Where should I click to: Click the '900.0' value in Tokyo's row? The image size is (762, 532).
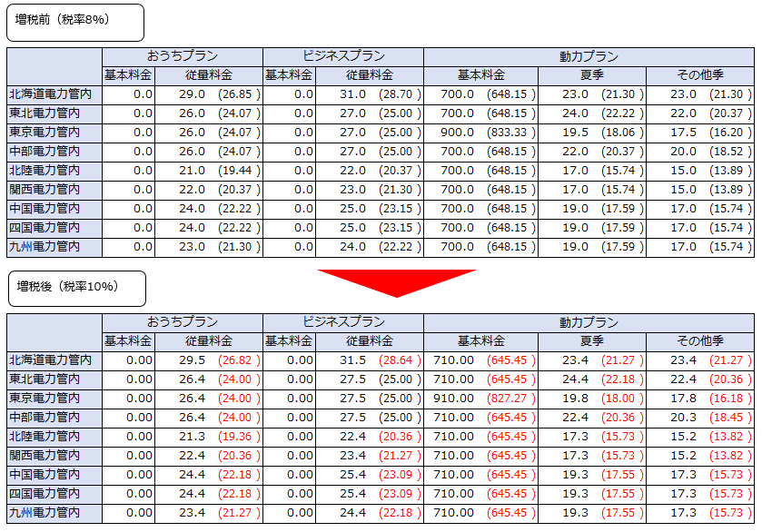(457, 133)
